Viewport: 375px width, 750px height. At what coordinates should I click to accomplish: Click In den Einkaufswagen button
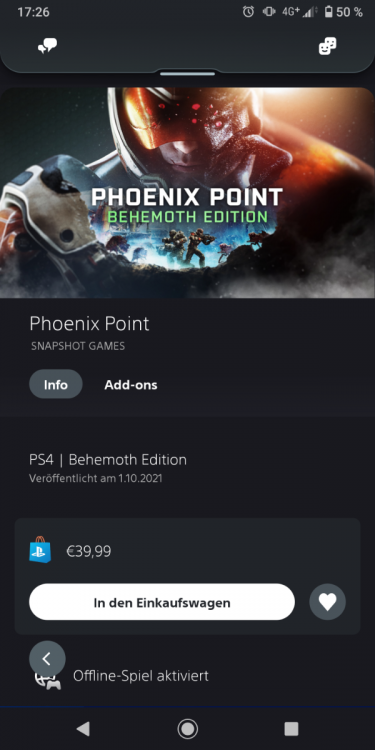(162, 602)
